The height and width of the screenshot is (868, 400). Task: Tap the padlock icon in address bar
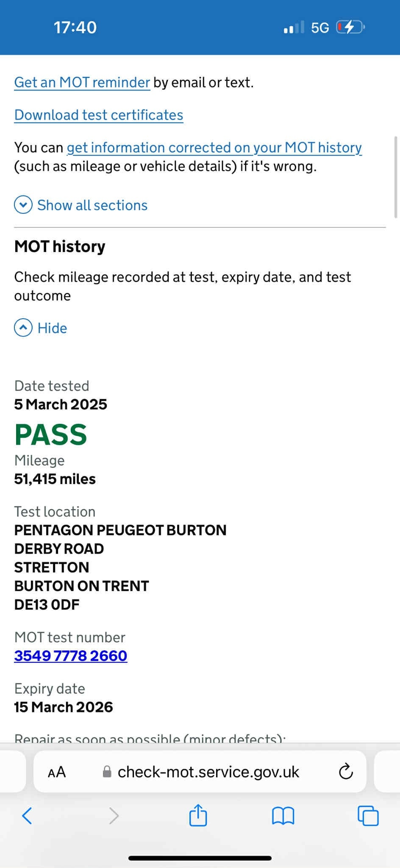point(107,772)
